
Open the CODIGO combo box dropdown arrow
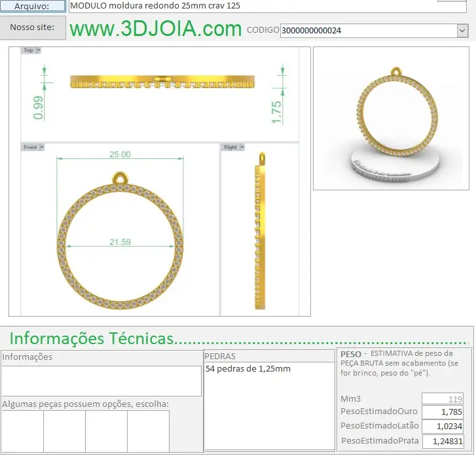tap(462, 31)
